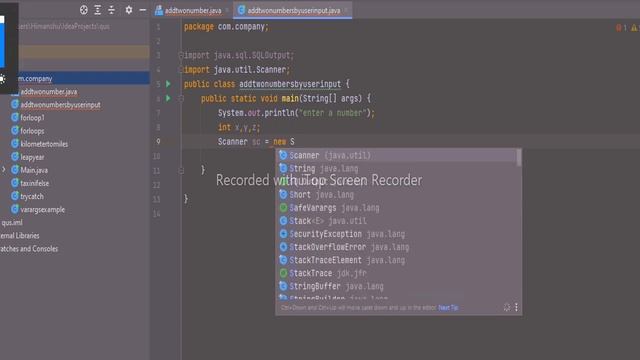
Task: Hide the Project panel with the minus icon
Action: pyautogui.click(x=142, y=10)
